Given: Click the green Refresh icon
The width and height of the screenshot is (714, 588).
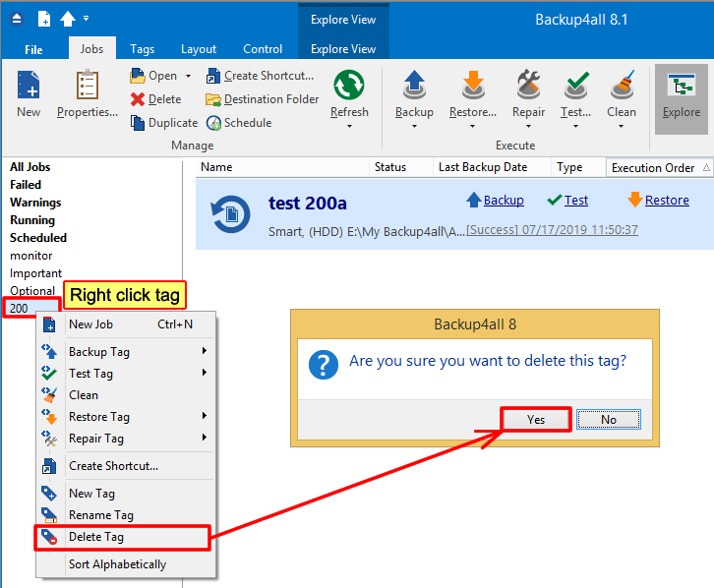Looking at the screenshot, I should (x=349, y=86).
